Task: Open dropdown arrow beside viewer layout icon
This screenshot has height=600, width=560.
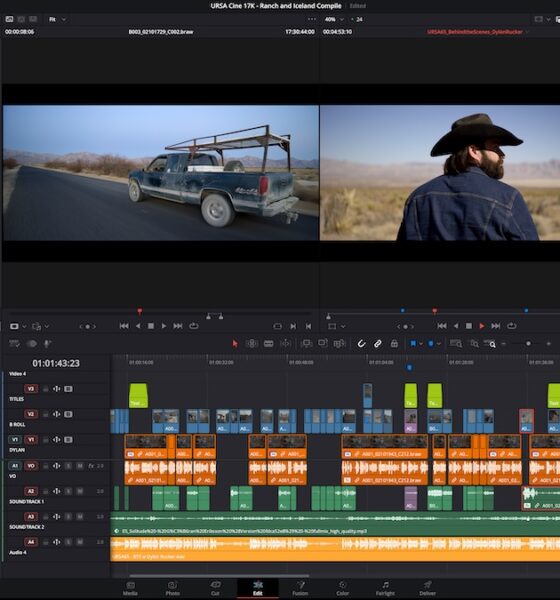Action: [x=548, y=19]
